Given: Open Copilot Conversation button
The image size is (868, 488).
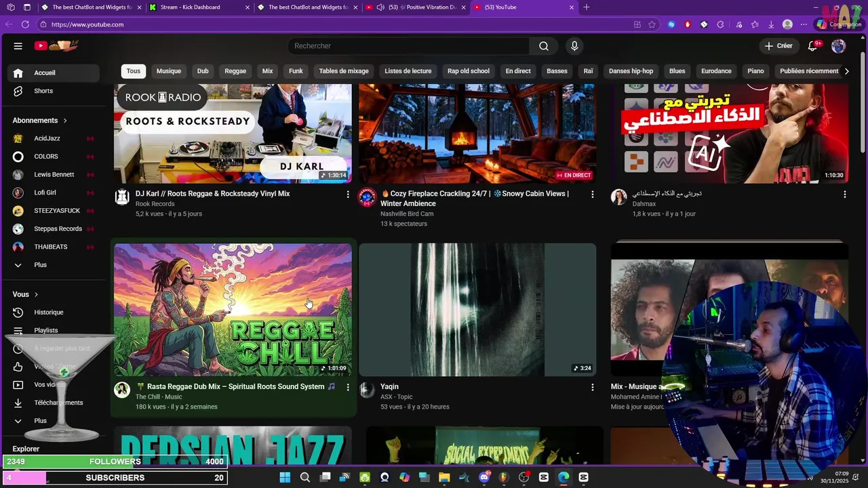Looking at the screenshot, I should tap(839, 24).
